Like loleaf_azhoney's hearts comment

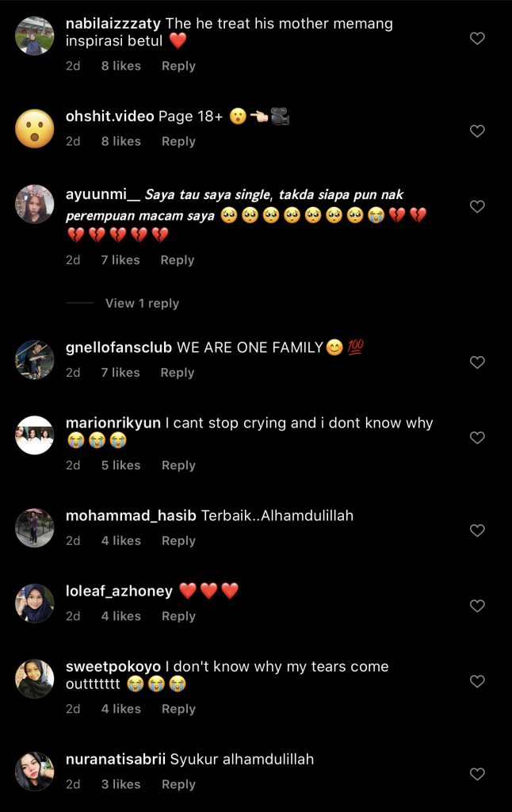(477, 606)
